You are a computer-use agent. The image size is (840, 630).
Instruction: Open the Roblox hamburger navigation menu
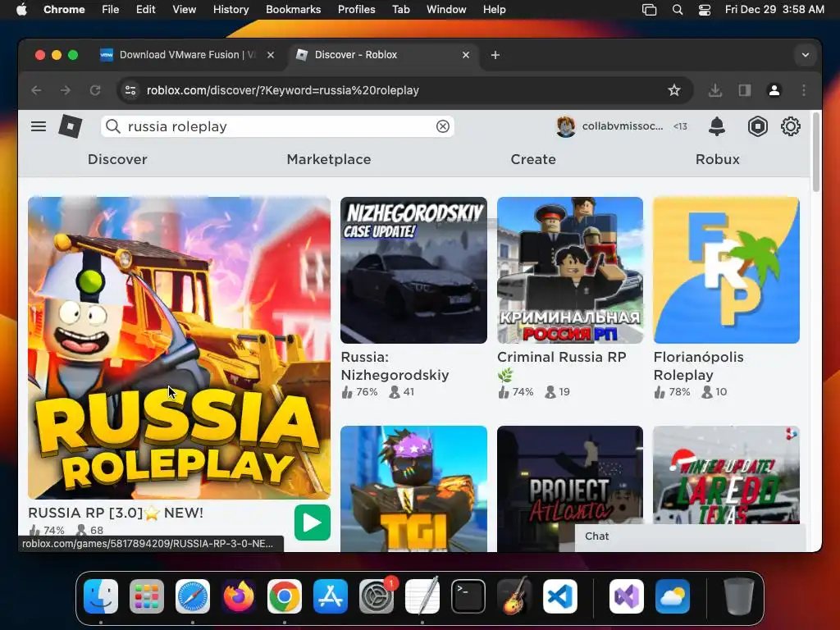tap(38, 126)
